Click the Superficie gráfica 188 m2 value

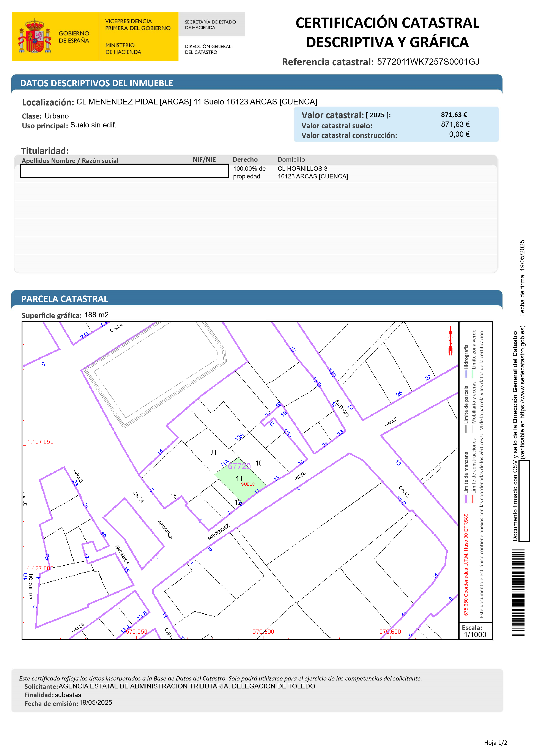click(96, 315)
